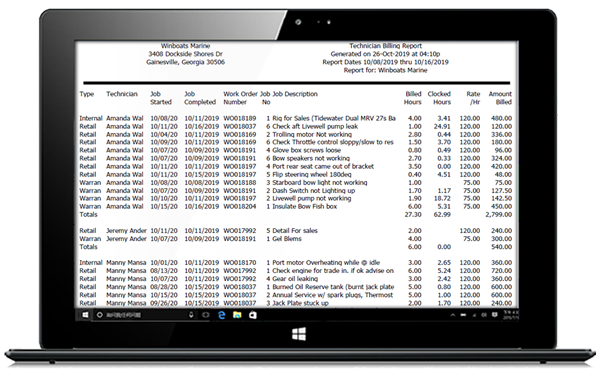This screenshot has width=600, height=374.
Task: Open the Windows Start menu
Action: point(85,315)
